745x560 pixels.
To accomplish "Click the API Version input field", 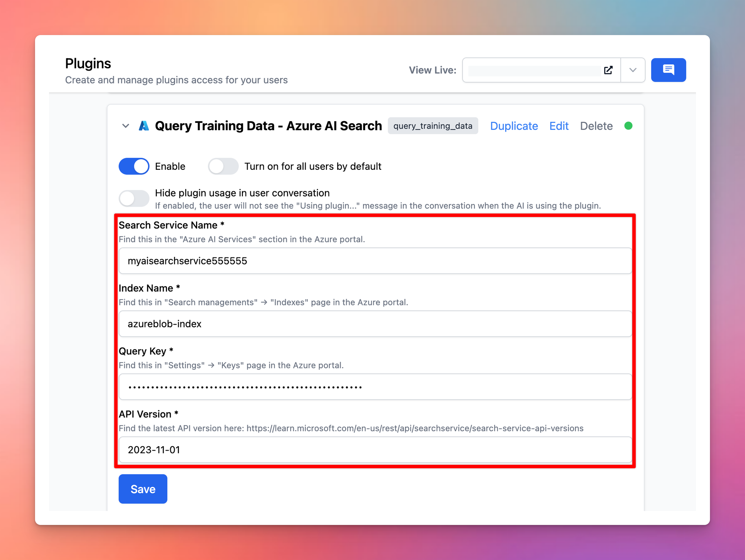I will (375, 449).
